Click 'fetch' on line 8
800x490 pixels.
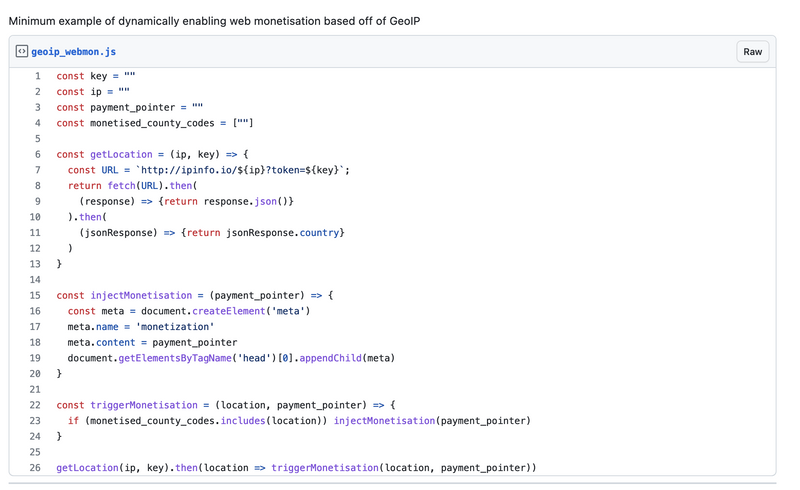click(x=121, y=186)
